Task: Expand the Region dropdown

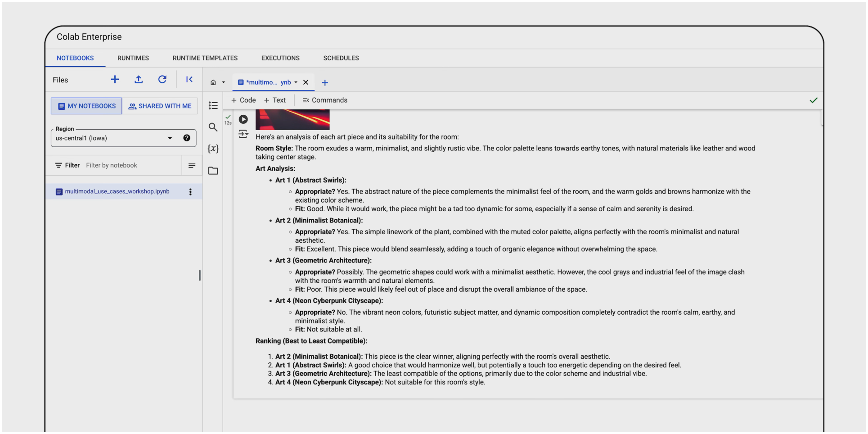Action: pos(170,138)
